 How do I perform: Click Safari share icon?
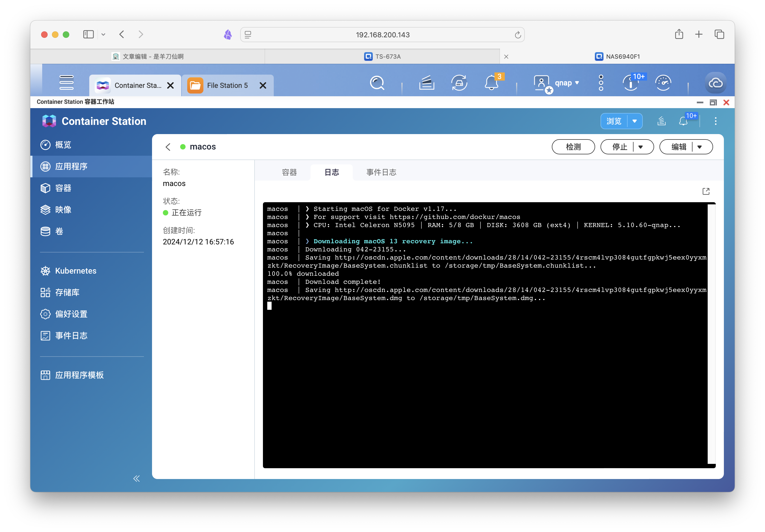point(679,34)
